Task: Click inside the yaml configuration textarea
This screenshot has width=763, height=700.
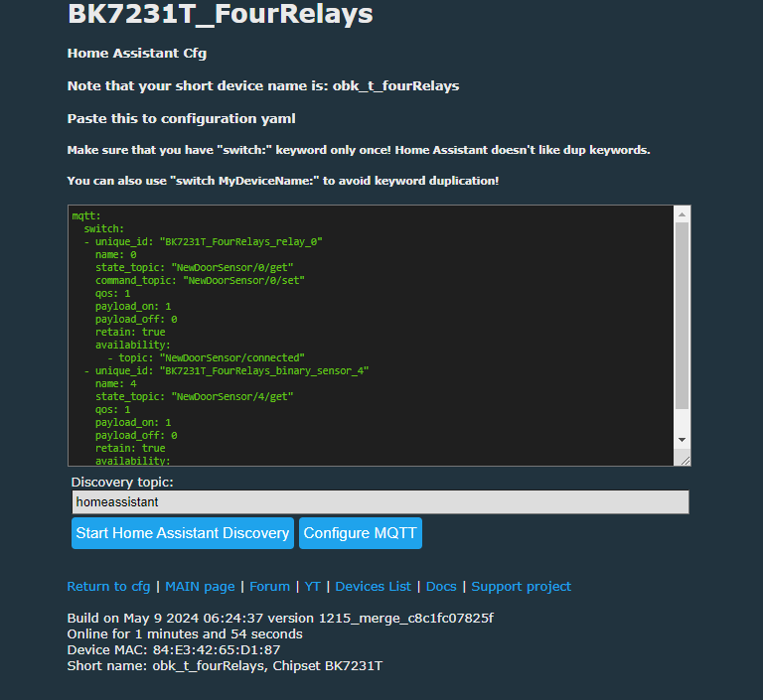Action: coord(371,336)
